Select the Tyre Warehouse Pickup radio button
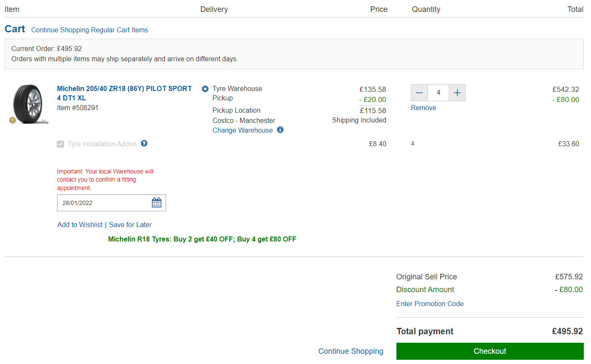The height and width of the screenshot is (364, 591). click(205, 89)
